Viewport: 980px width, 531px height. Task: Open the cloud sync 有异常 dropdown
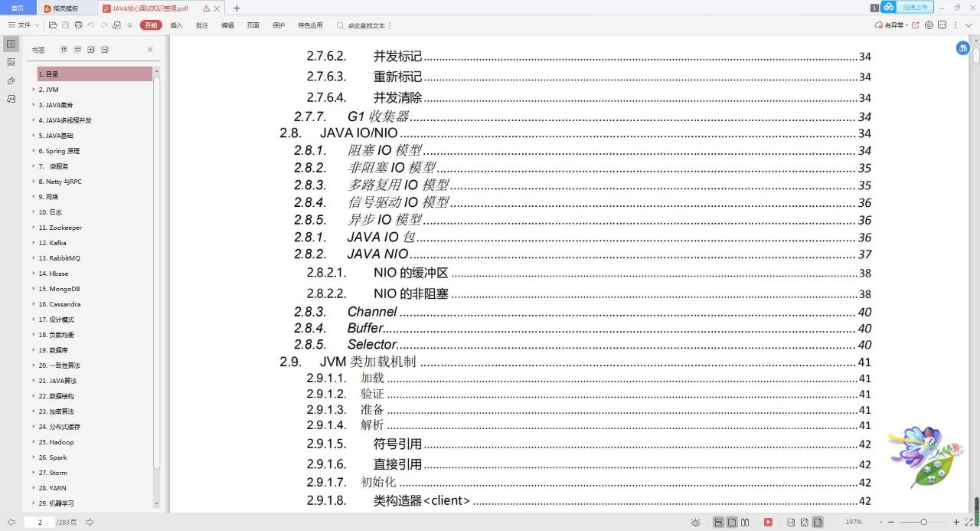point(892,25)
